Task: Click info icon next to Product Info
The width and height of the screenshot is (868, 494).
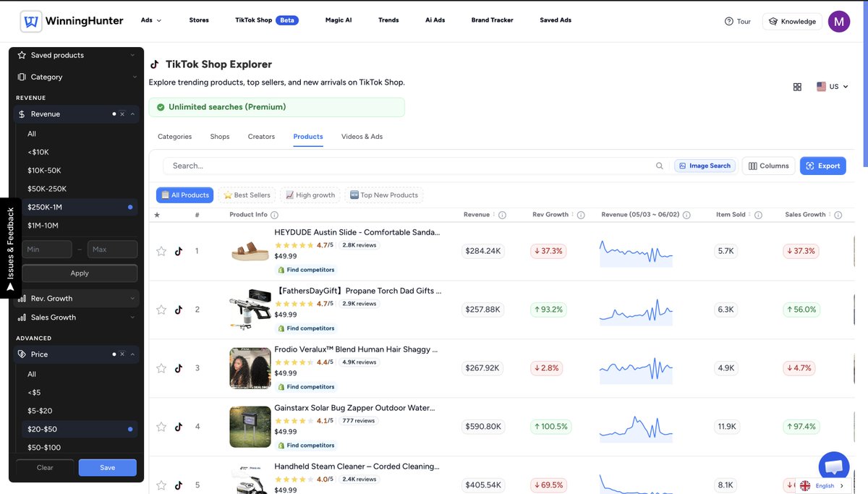Action: tap(274, 215)
